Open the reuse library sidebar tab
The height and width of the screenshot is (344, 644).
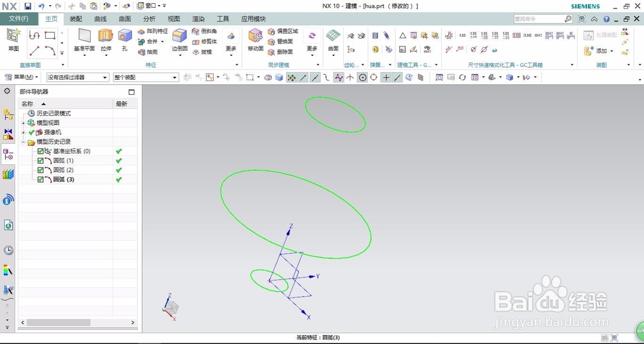[x=8, y=175]
